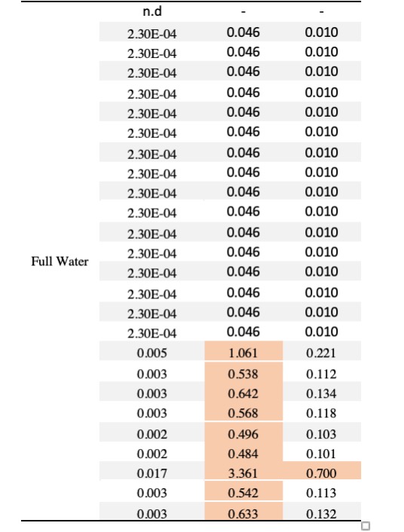Click the cell containing 0.221

click(322, 351)
